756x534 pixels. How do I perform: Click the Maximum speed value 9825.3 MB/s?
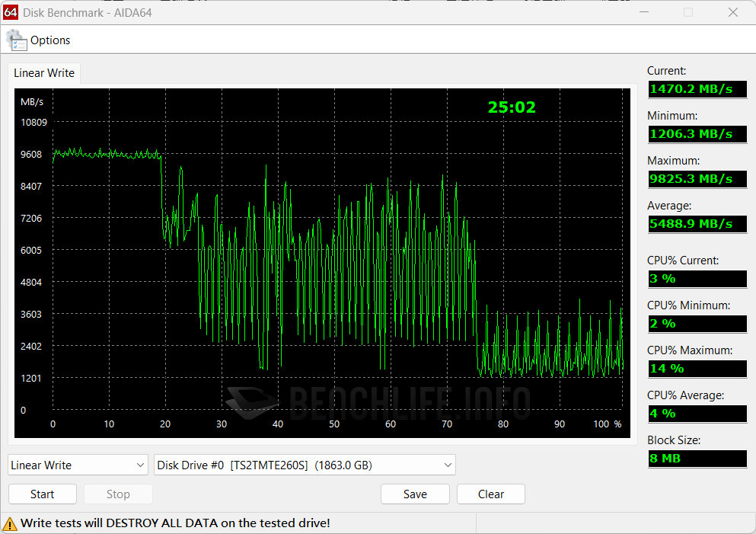(x=697, y=179)
